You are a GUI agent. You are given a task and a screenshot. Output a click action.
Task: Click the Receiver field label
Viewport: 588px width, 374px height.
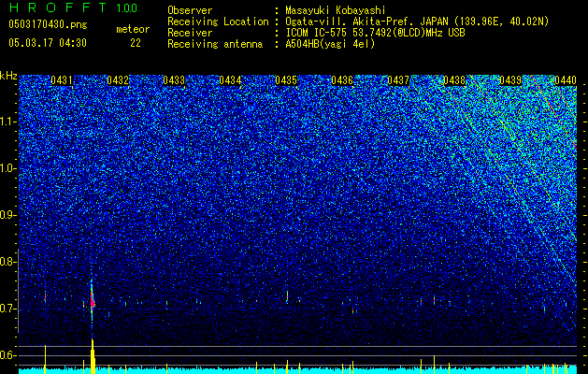pos(190,33)
